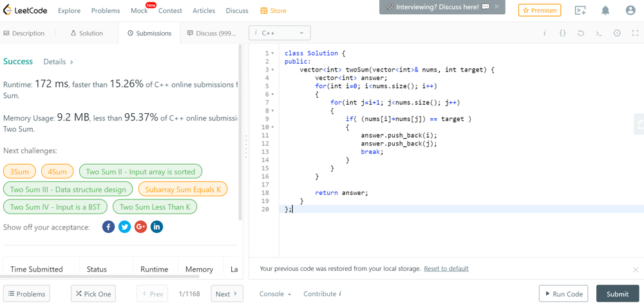This screenshot has width=644, height=303.
Task: Collapse code fold arrow on line 3
Action: (272, 69)
